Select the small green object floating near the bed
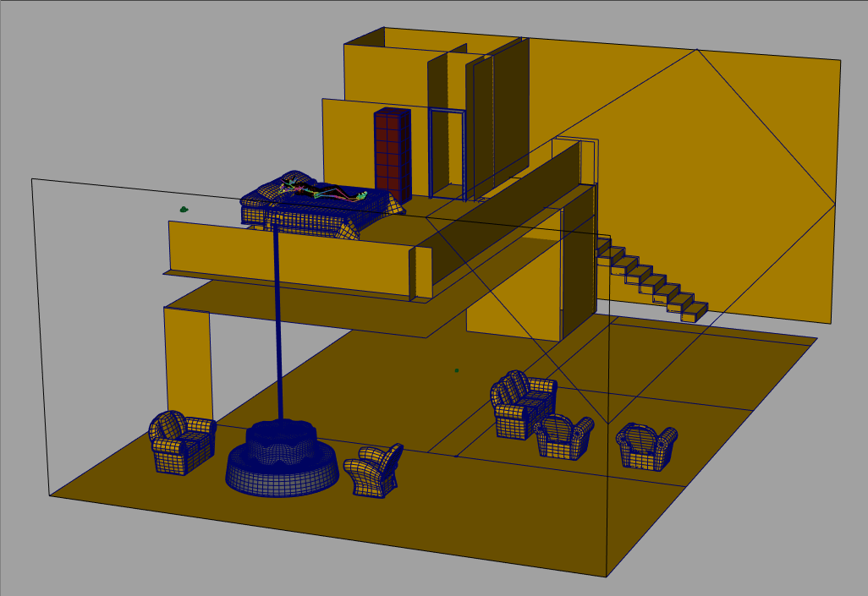Viewport: 868px width, 596px height. [x=184, y=209]
